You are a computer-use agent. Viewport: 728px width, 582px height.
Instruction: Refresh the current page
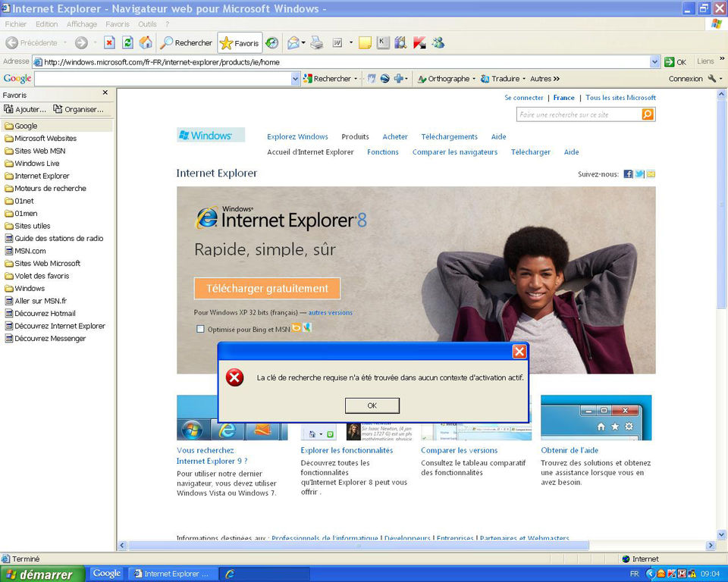pyautogui.click(x=128, y=42)
